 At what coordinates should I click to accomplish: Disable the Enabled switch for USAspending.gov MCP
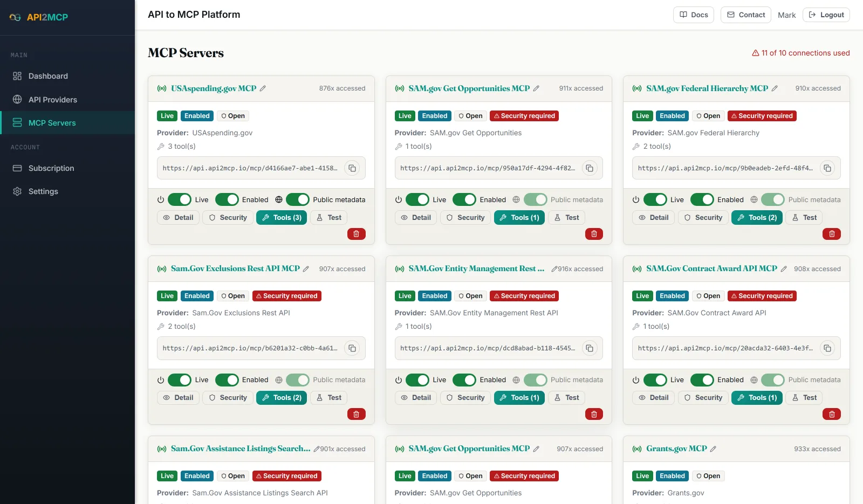pyautogui.click(x=227, y=199)
